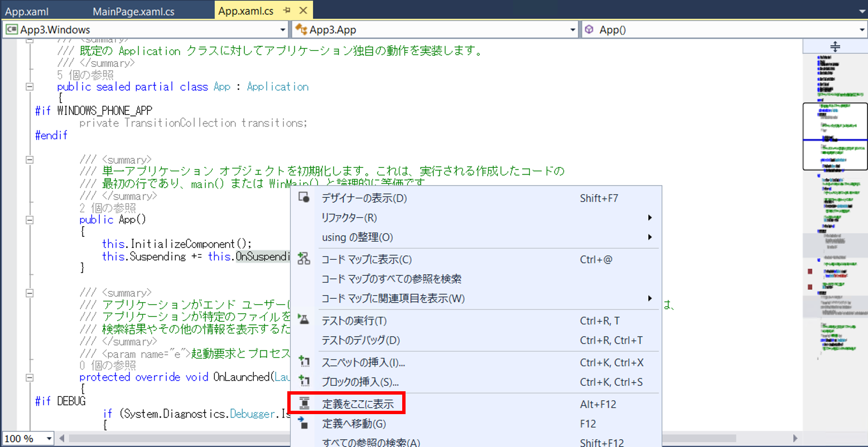
Task: Click the horizontal scrollbar left arrow
Action: 62,438
